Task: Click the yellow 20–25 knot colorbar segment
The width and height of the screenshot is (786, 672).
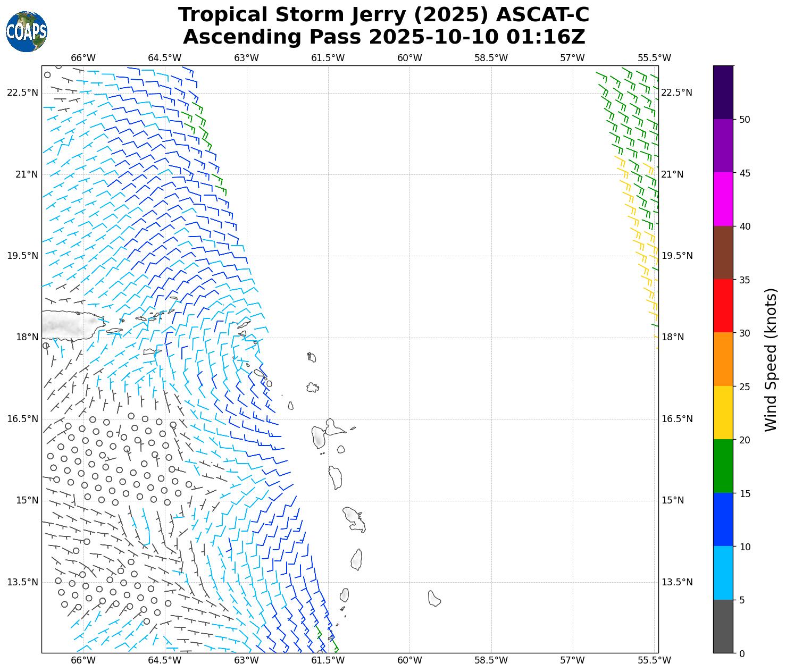Action: pos(723,413)
